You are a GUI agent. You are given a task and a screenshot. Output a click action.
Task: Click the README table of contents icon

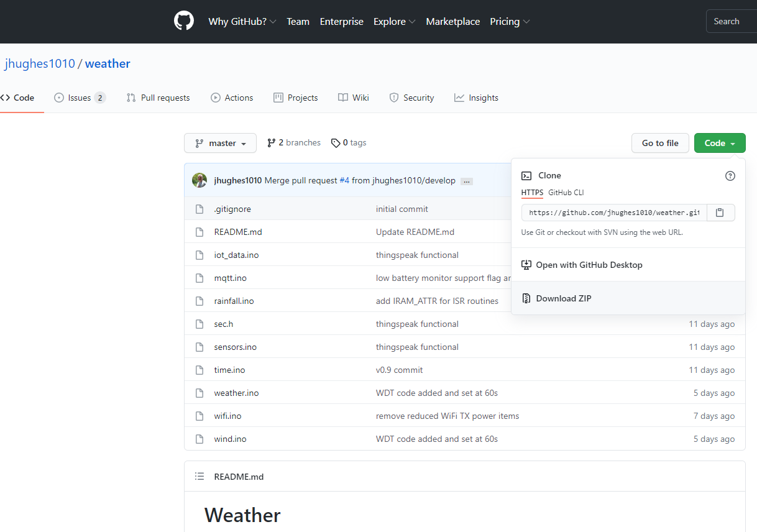click(200, 477)
